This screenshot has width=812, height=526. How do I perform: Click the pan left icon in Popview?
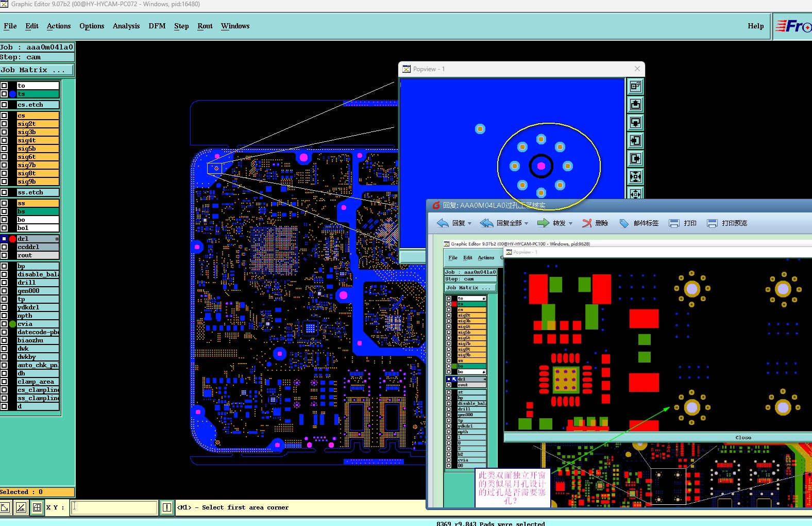tap(635, 140)
